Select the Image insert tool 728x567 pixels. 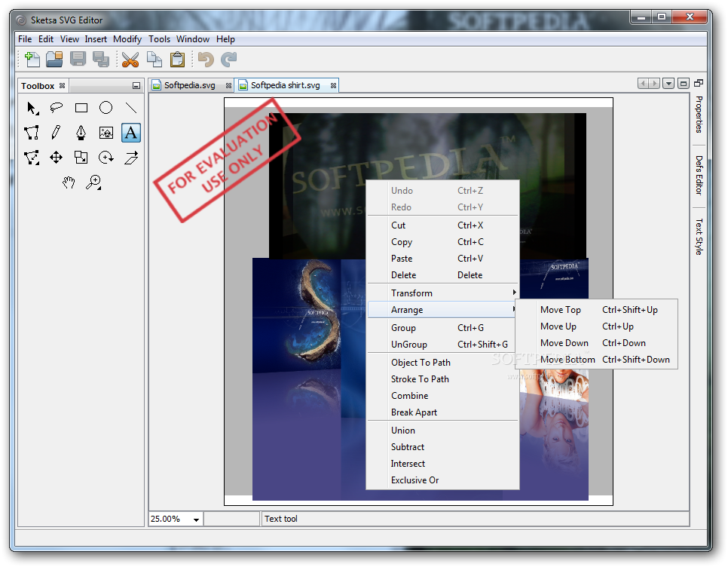point(106,133)
